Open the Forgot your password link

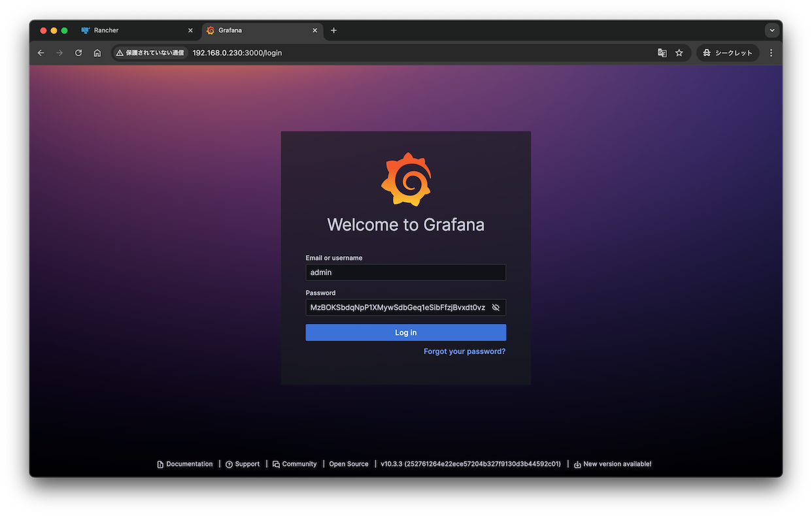[464, 351]
